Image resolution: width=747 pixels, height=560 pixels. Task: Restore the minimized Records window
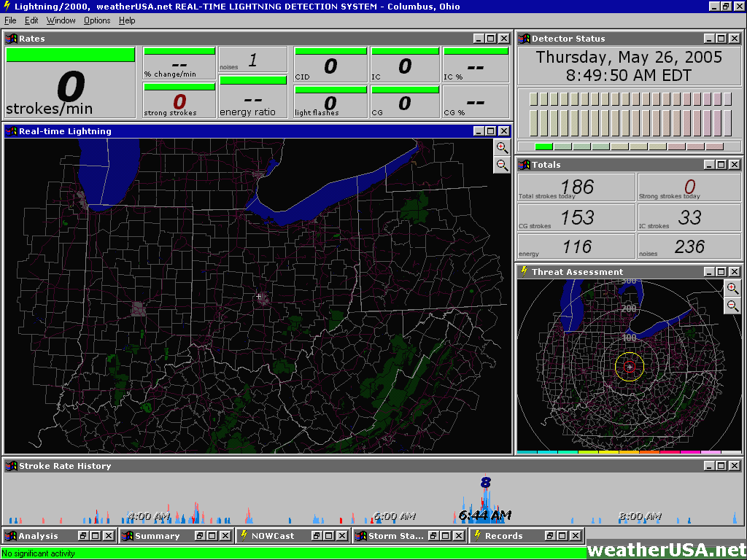[550, 536]
